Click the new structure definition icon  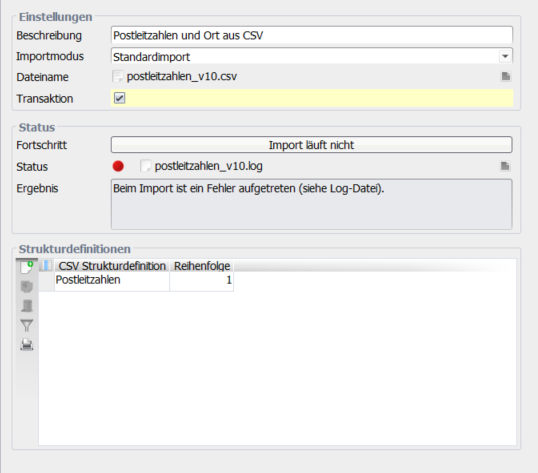(x=27, y=267)
